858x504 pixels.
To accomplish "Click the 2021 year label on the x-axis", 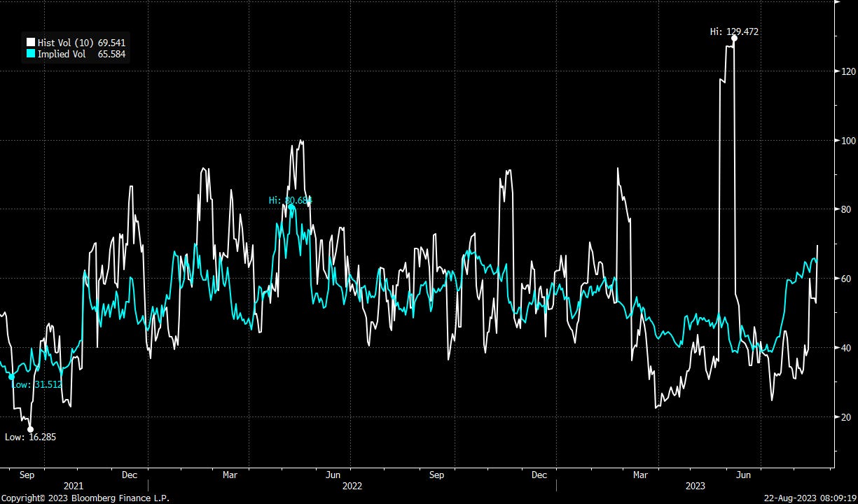I will 74,486.
